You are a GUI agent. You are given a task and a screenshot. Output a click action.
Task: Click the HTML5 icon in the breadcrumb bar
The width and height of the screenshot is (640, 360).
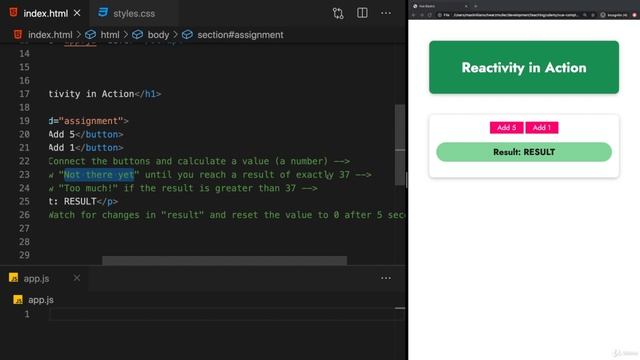tap(18, 34)
